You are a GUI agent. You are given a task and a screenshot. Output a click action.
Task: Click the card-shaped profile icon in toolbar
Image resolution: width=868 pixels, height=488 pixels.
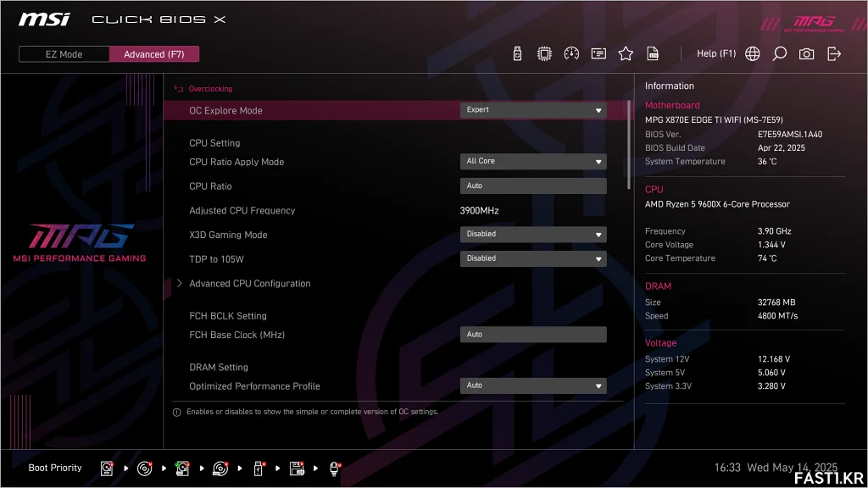click(x=598, y=53)
